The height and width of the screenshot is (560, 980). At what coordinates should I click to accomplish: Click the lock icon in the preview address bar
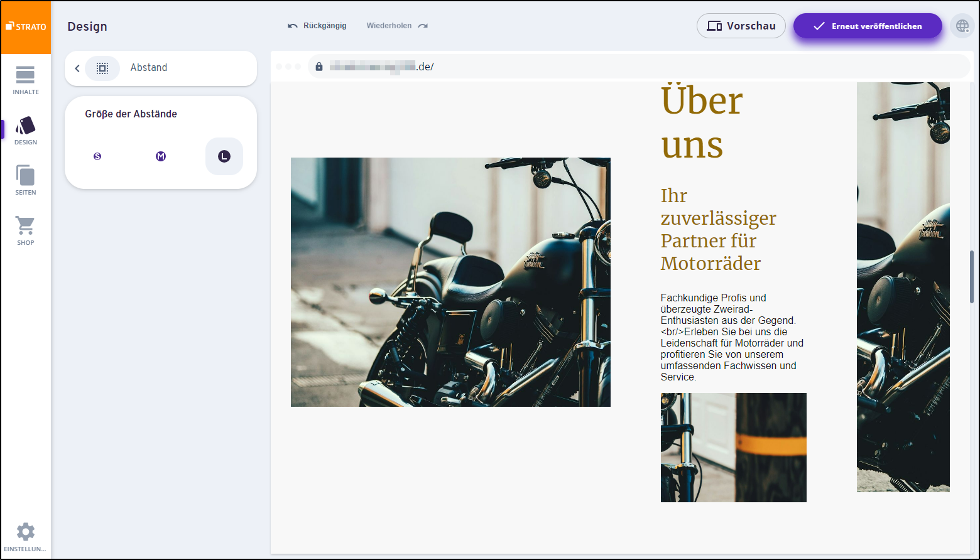click(319, 66)
